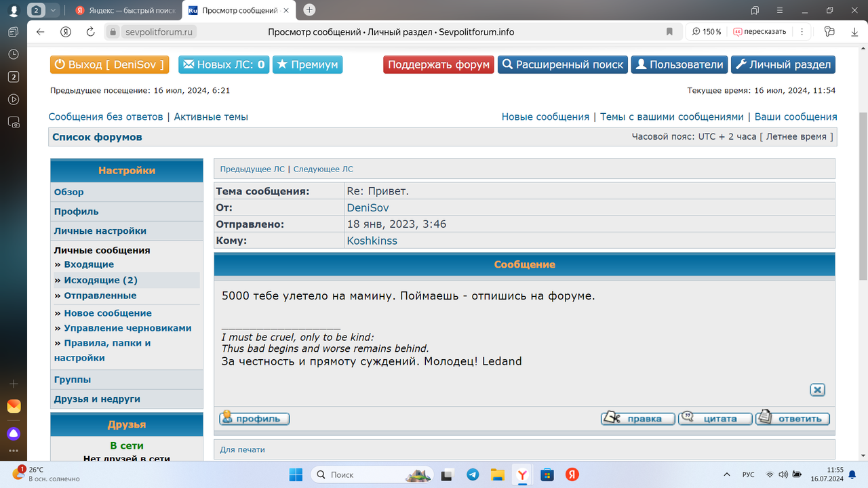Open the browser menu with three dots
The width and height of the screenshot is (868, 488).
click(802, 31)
